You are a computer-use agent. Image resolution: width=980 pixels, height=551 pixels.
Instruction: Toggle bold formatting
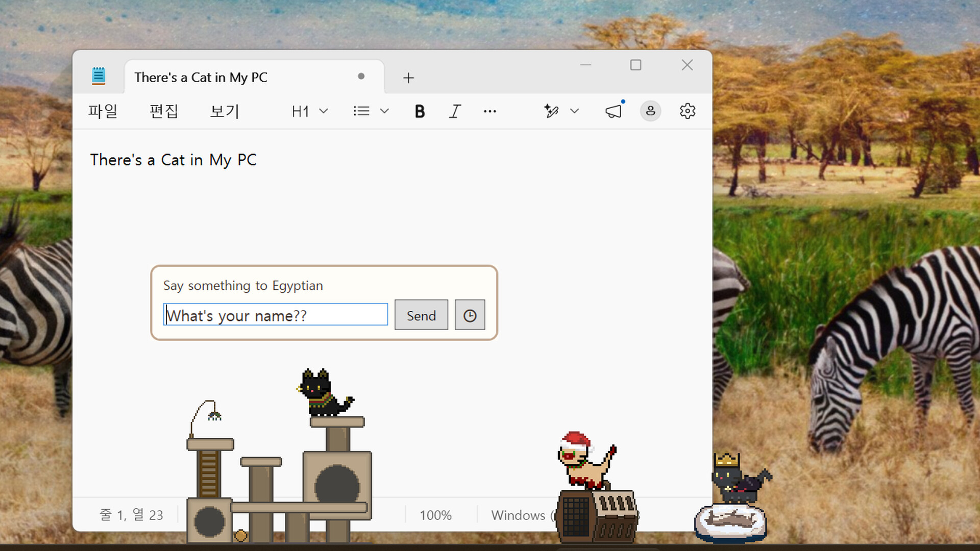click(x=420, y=111)
